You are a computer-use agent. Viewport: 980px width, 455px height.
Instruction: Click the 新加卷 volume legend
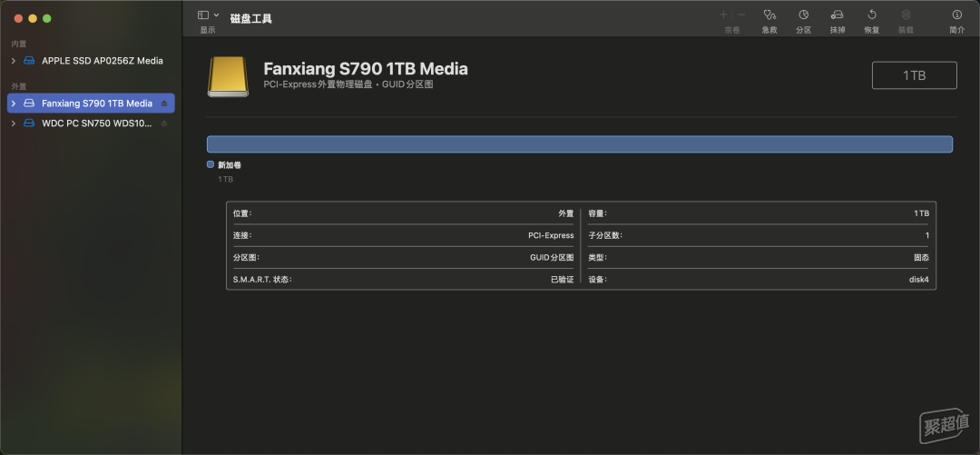point(229,165)
